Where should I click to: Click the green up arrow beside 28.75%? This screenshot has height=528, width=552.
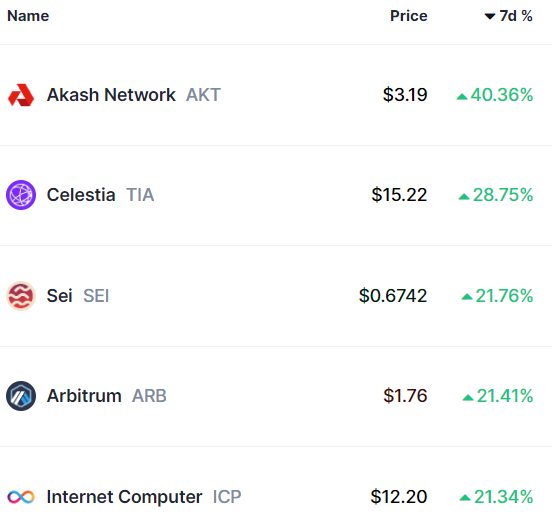(x=464, y=197)
